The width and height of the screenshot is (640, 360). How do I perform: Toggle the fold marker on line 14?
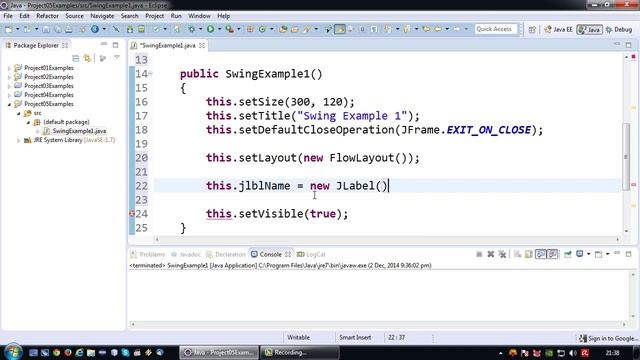(x=151, y=73)
